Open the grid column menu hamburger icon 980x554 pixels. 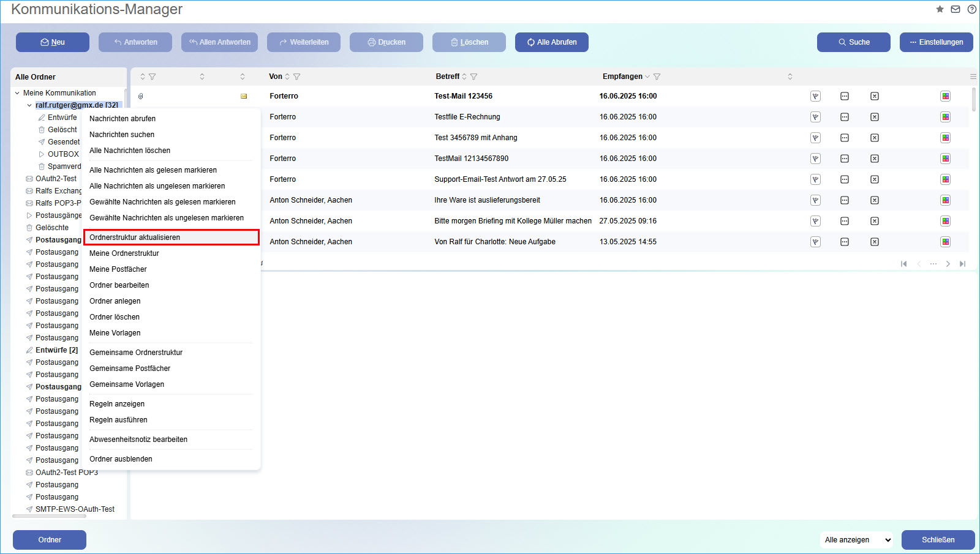pos(973,77)
